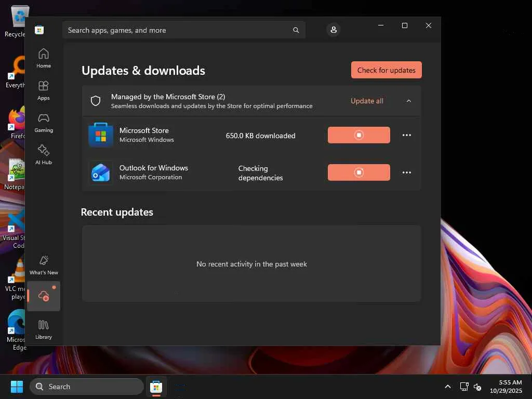The width and height of the screenshot is (532, 399).
Task: Click the Microsoft Store taskbar icon
Action: (156, 387)
